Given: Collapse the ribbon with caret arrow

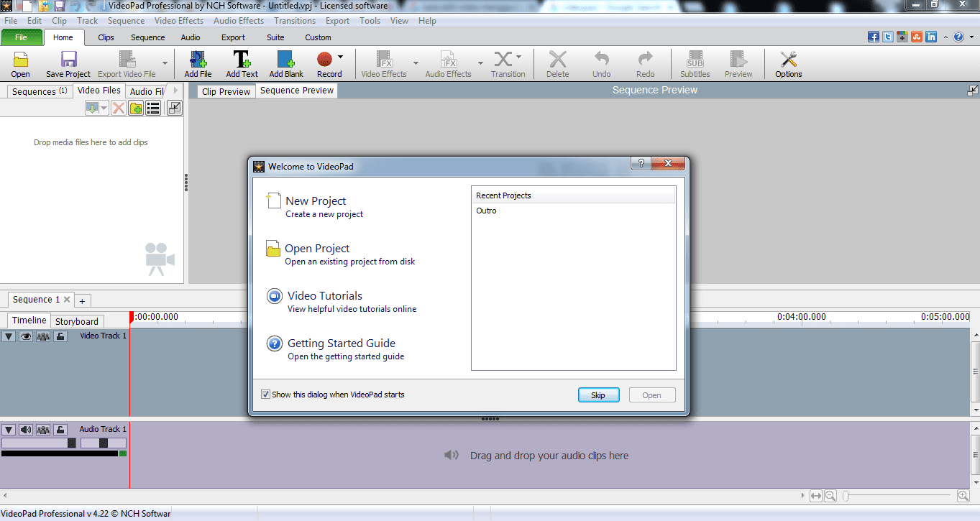Looking at the screenshot, I should tap(945, 37).
